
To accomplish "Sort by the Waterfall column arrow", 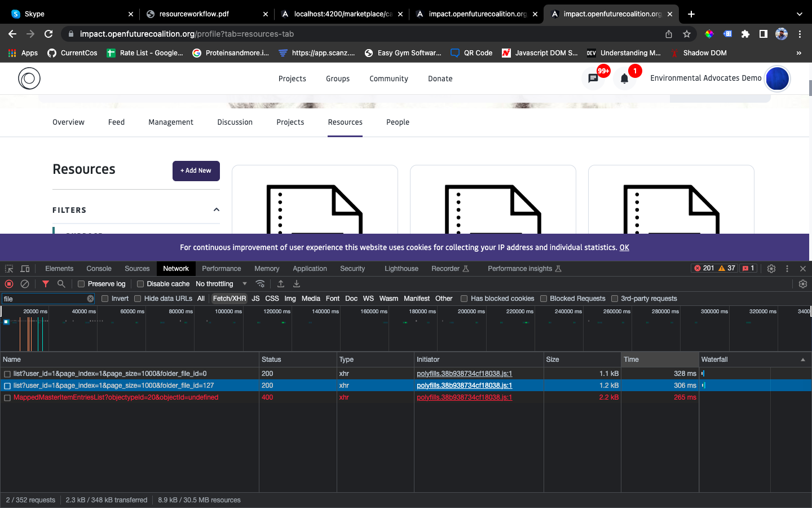I will point(803,360).
